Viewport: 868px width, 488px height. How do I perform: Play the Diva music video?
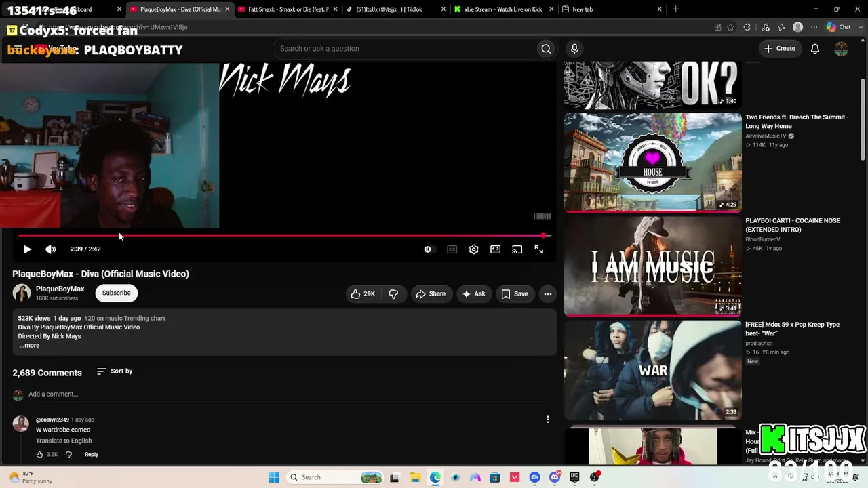(27, 249)
